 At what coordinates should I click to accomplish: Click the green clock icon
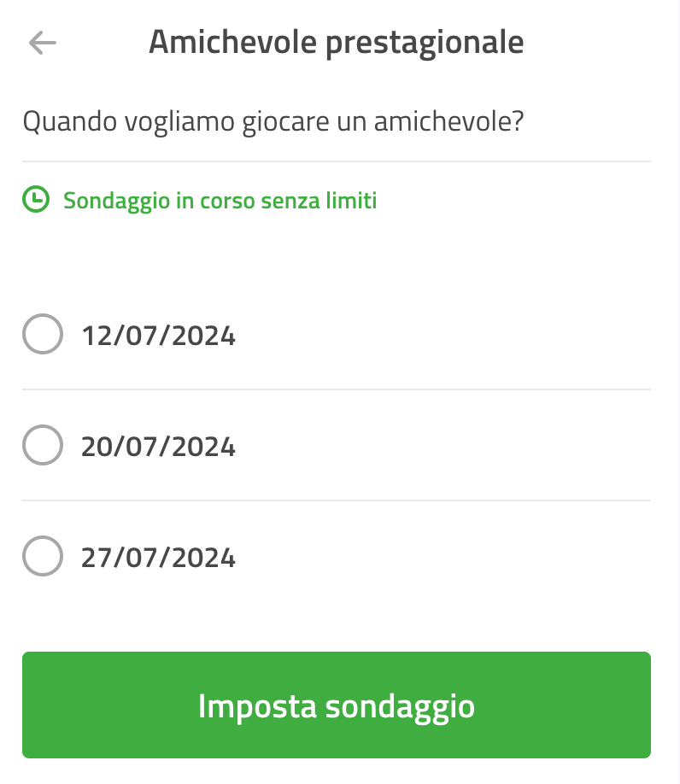36,199
